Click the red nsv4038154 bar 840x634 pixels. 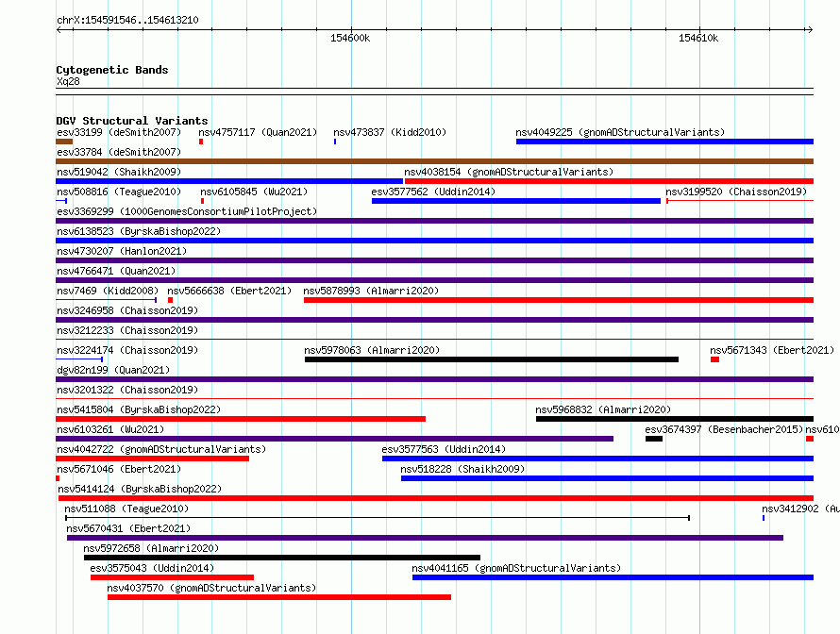pos(609,181)
